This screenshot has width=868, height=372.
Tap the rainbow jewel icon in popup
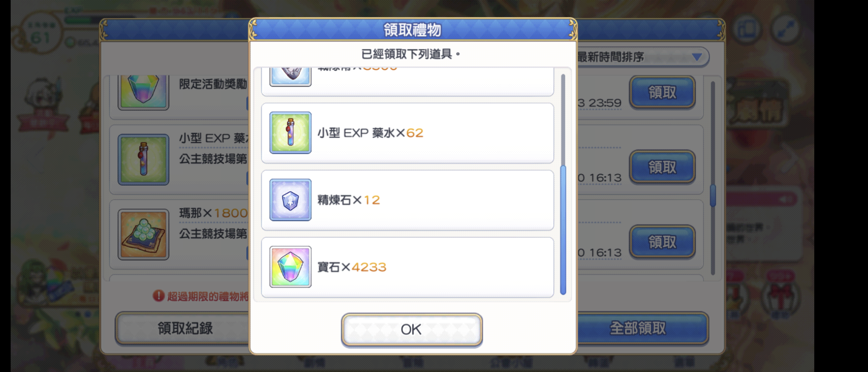click(290, 267)
